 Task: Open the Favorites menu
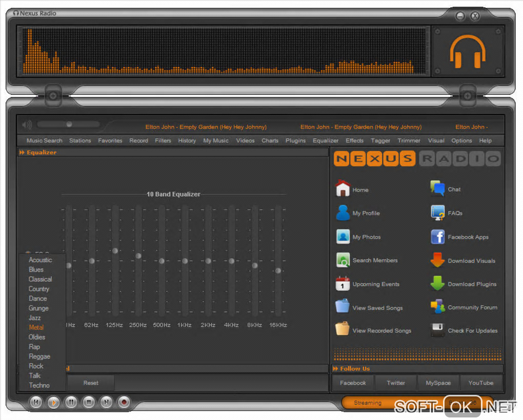pos(110,140)
